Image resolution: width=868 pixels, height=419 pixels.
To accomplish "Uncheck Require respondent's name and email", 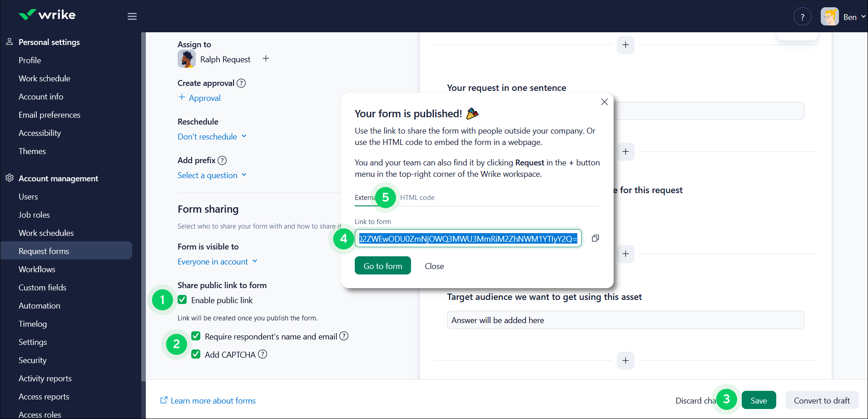I will click(x=196, y=336).
